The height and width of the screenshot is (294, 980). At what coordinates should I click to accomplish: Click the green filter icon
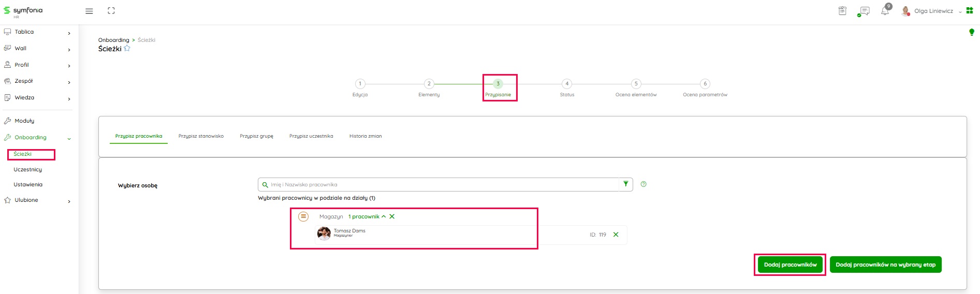click(x=625, y=184)
